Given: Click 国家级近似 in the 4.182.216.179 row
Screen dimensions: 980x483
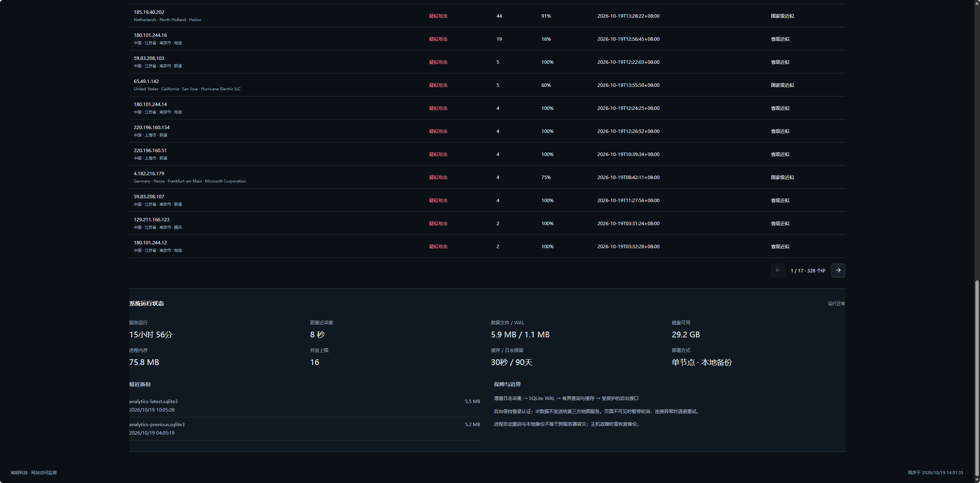Looking at the screenshot, I should 782,178.
